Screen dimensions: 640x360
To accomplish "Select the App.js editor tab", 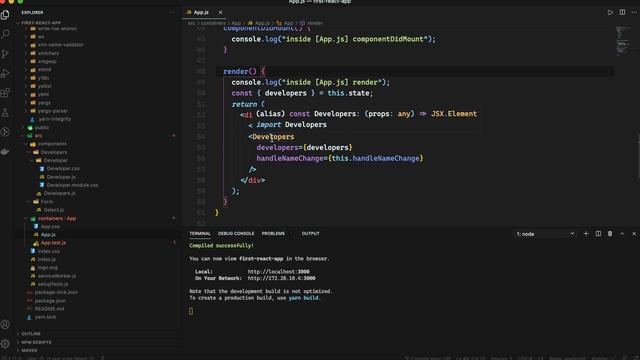I will click(x=201, y=13).
